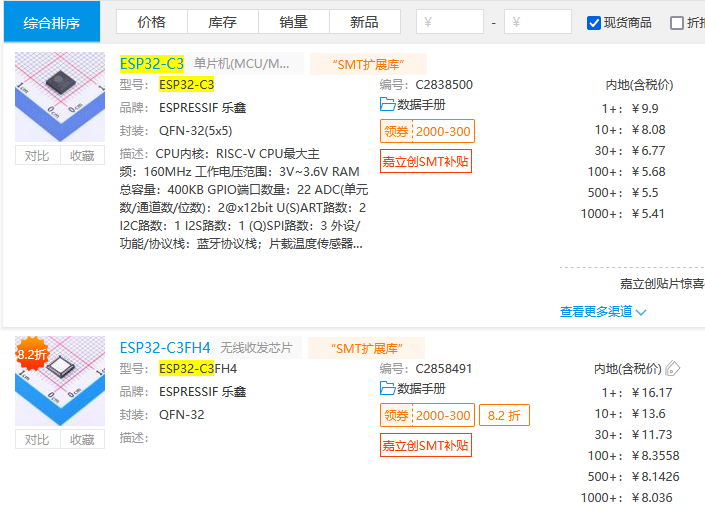Sort results by 新品
This screenshot has height=527, width=705.
coord(365,22)
